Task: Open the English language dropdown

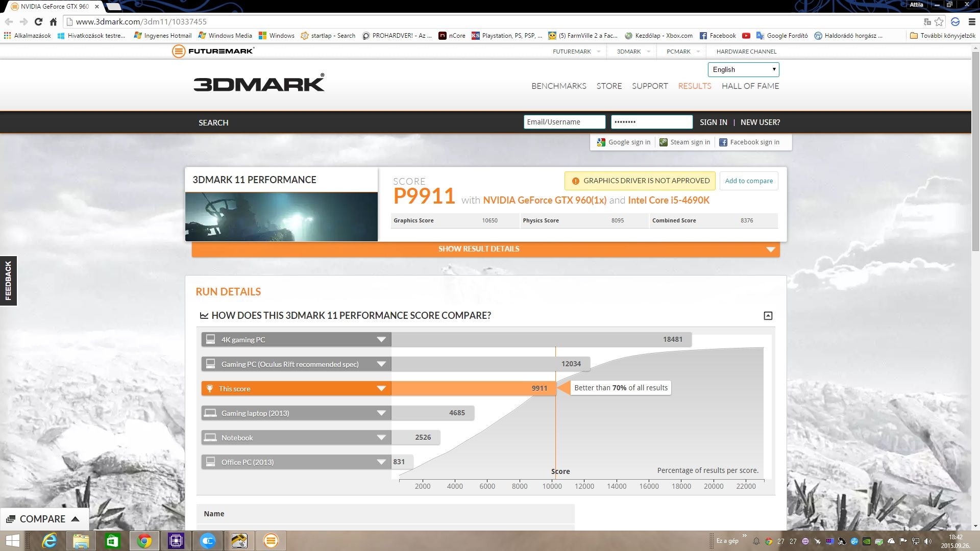Action: [x=743, y=69]
